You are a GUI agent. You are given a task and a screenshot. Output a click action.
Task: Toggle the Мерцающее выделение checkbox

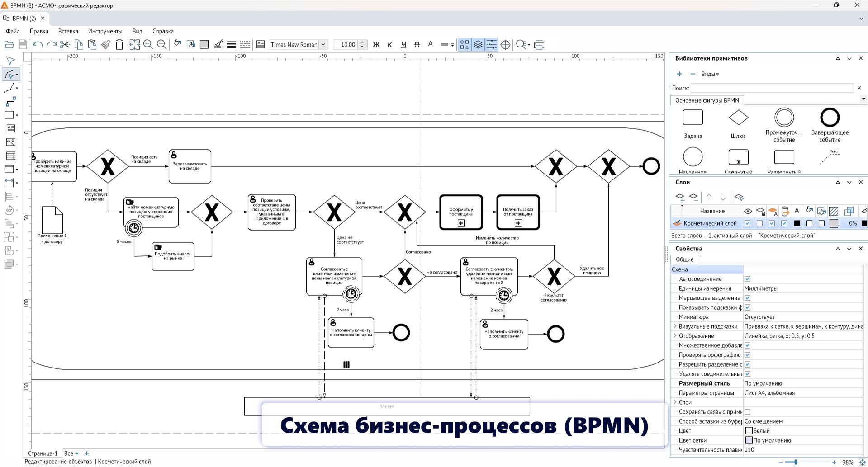coord(747,298)
